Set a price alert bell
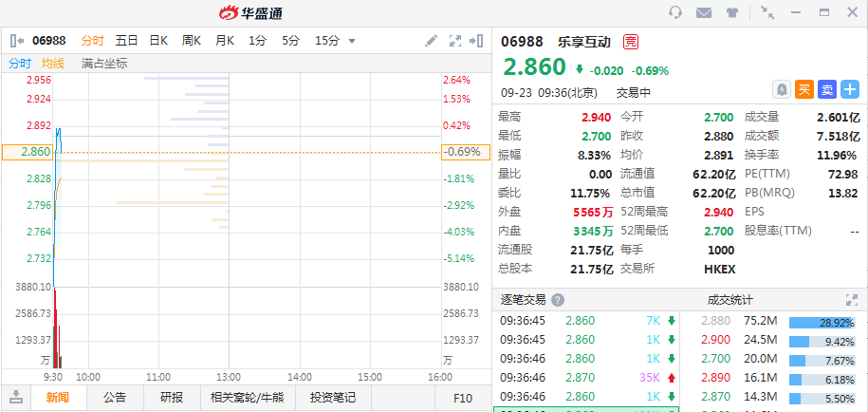The width and height of the screenshot is (868, 412). [782, 89]
